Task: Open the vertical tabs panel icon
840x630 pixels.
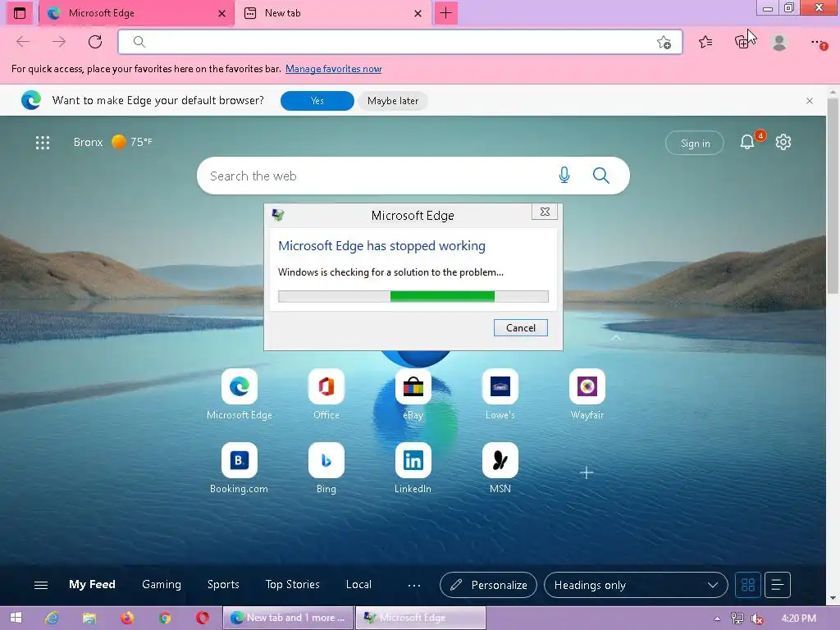Action: [20, 13]
